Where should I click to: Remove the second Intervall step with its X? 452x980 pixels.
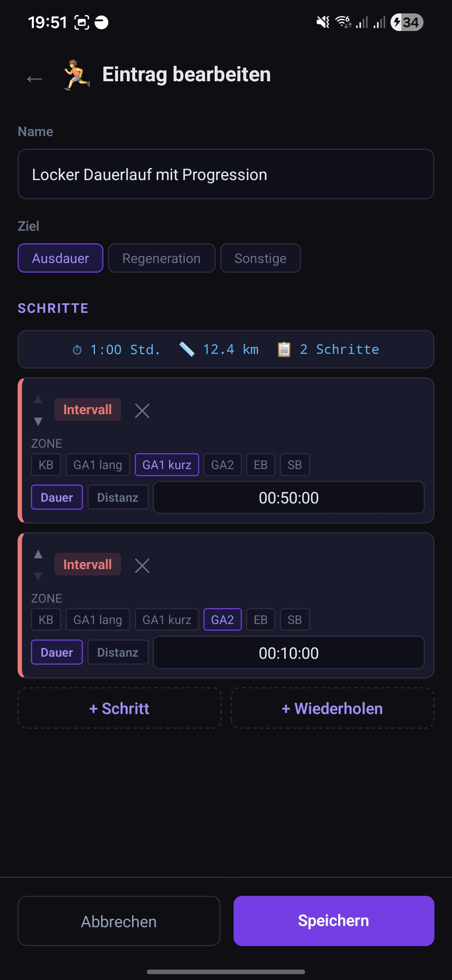(142, 565)
